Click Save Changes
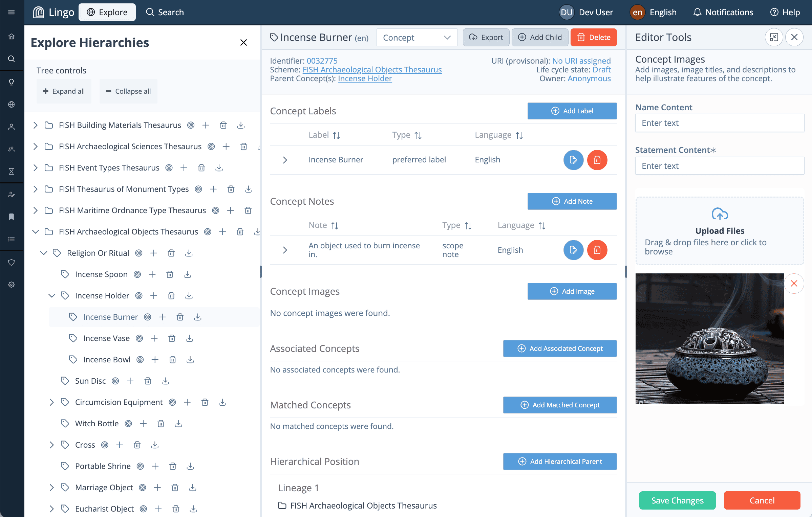This screenshot has height=517, width=812. [x=678, y=500]
